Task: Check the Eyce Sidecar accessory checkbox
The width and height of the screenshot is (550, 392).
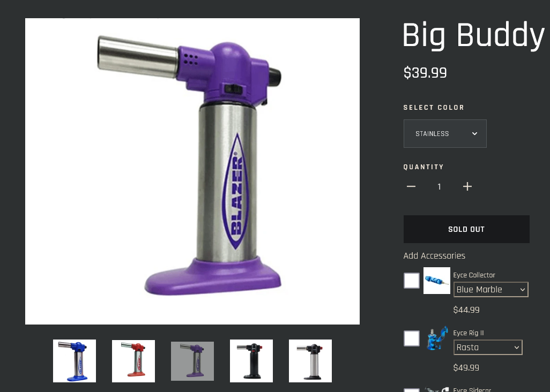Action: coord(412,390)
